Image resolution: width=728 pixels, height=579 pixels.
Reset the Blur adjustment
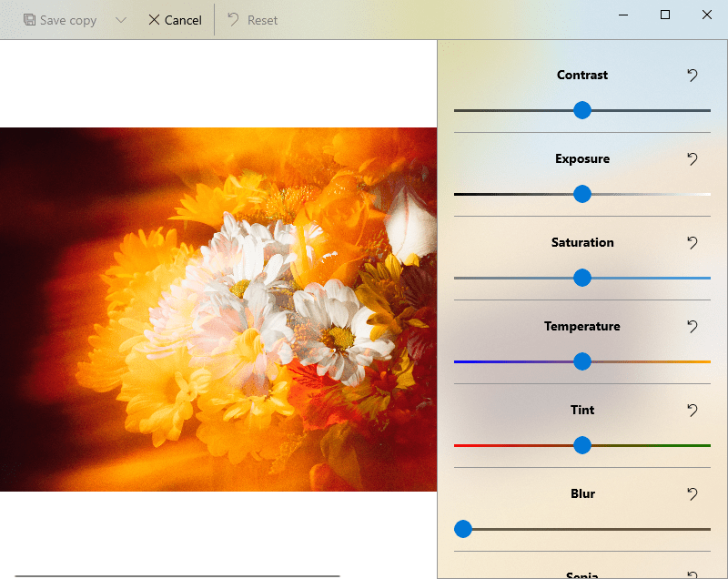693,494
